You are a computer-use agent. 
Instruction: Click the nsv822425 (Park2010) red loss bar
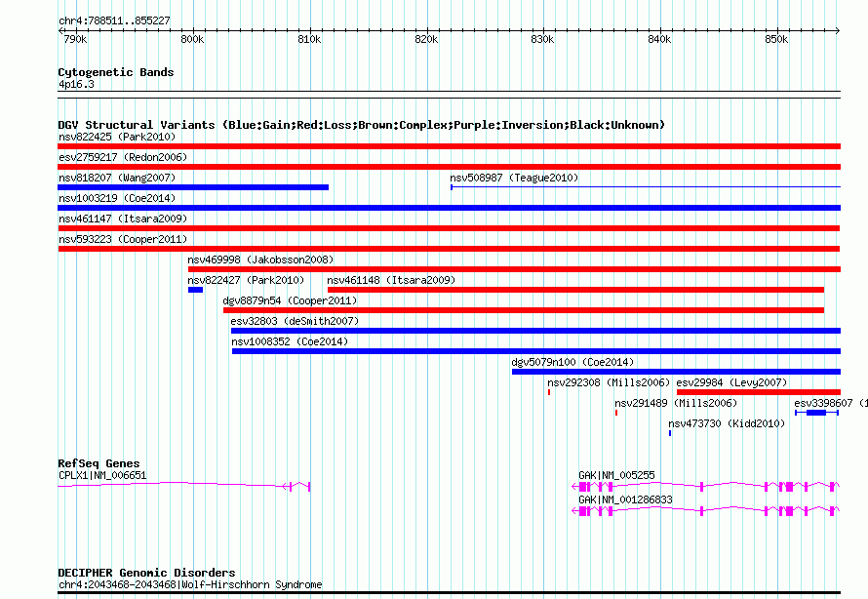[x=449, y=146]
